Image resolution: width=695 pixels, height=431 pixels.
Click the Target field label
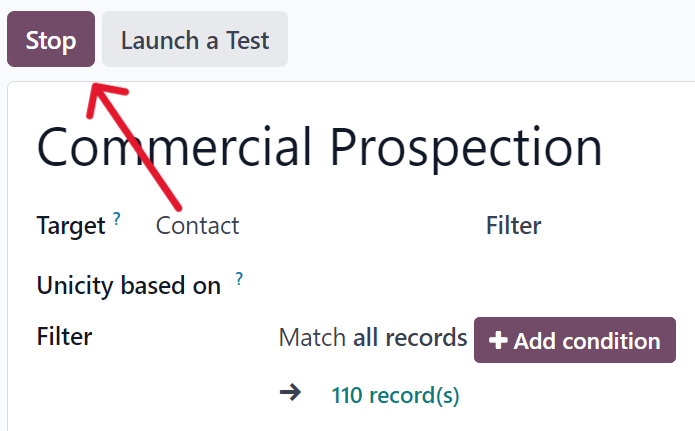click(70, 226)
